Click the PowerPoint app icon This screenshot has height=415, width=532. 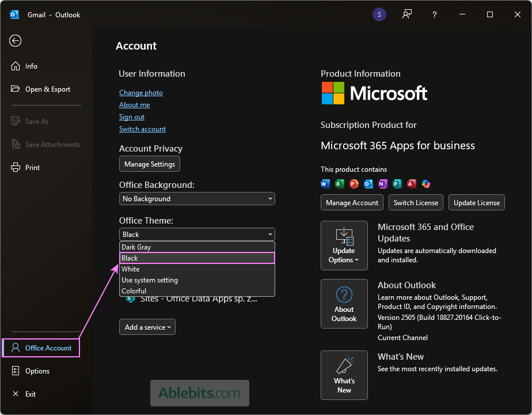(x=354, y=184)
